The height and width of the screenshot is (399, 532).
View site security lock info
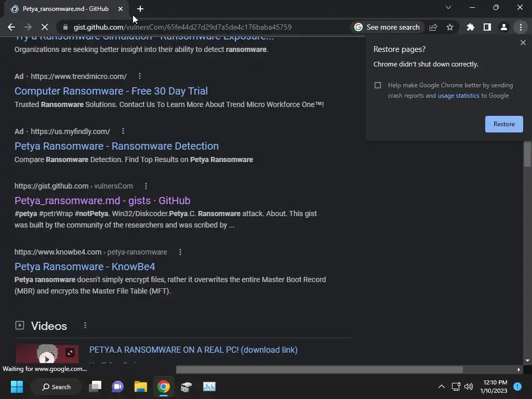pyautogui.click(x=65, y=27)
